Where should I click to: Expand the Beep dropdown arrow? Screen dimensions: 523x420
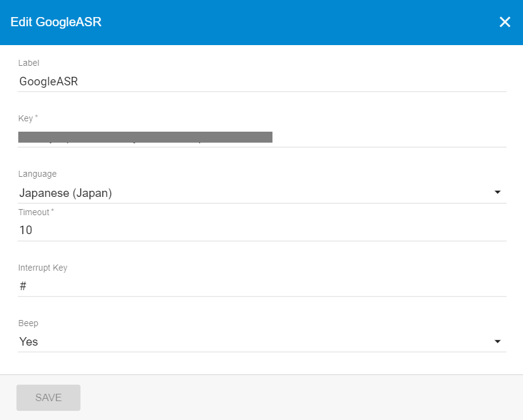click(497, 341)
